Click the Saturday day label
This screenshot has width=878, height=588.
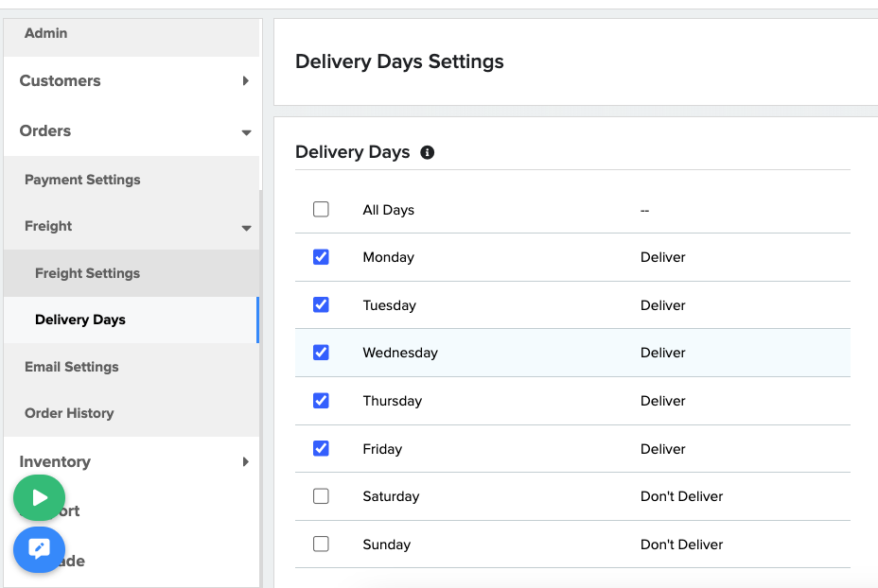[x=391, y=496]
